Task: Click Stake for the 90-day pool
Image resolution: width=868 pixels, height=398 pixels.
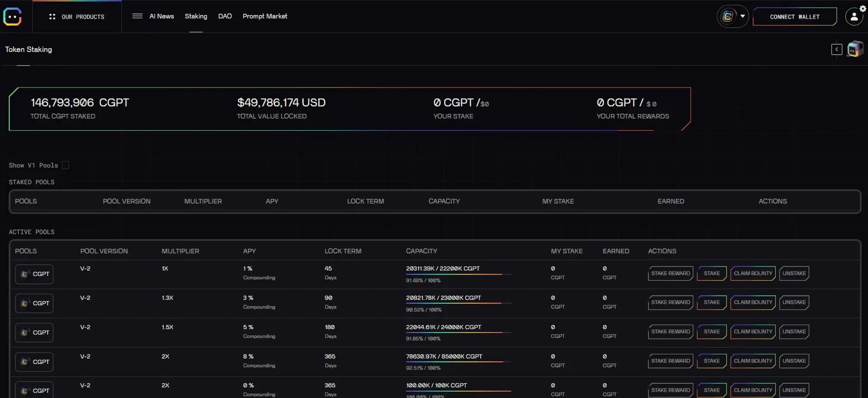Action: tap(712, 302)
